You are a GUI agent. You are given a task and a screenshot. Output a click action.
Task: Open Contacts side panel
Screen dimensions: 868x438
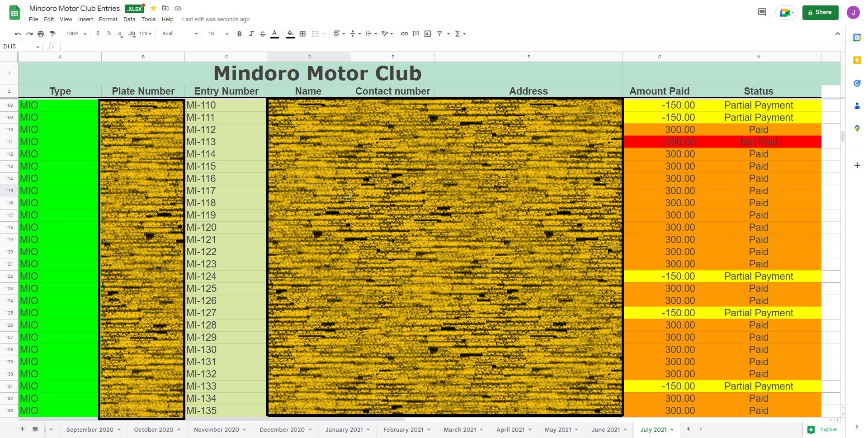pos(857,106)
